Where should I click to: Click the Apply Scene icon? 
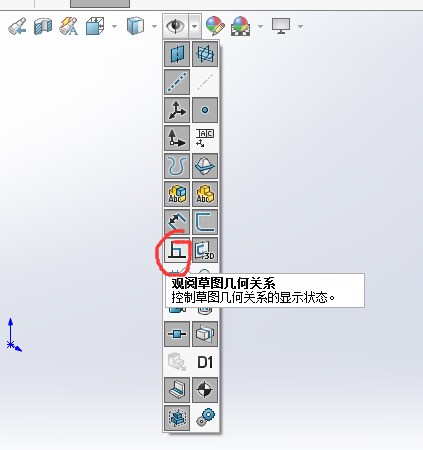pyautogui.click(x=240, y=26)
